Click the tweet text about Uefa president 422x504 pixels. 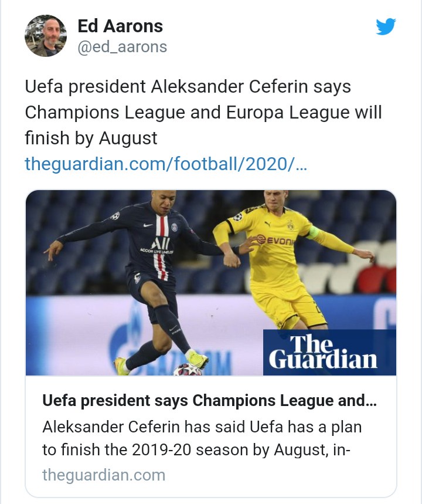(x=203, y=112)
